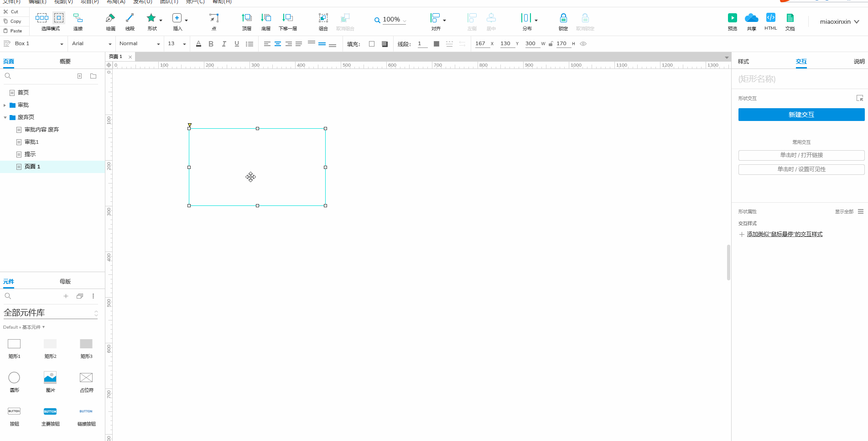The height and width of the screenshot is (441, 868).
Task: Toggle the lock aspect ratio icon
Action: click(x=551, y=44)
